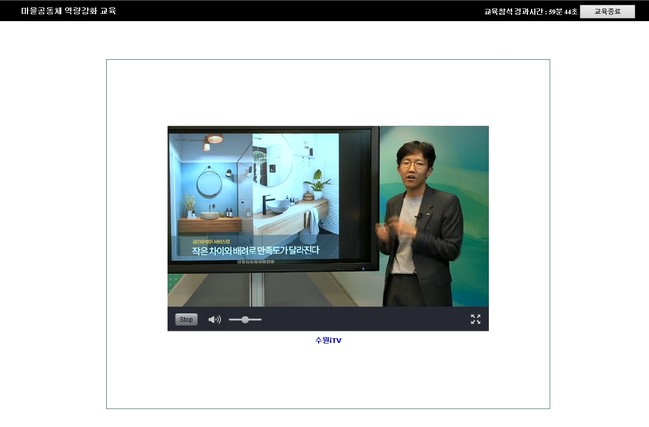The width and height of the screenshot is (649, 427).
Task: Click the left blue bathroom photo in slide
Action: (x=211, y=186)
